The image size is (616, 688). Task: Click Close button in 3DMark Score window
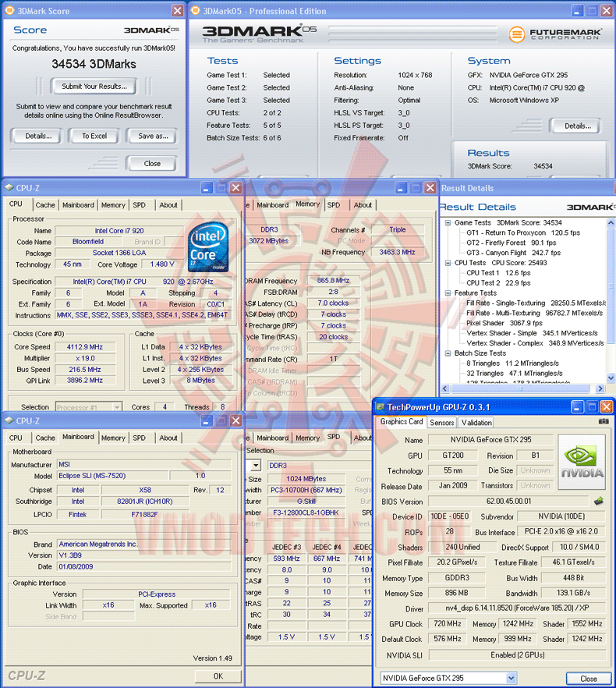152,164
